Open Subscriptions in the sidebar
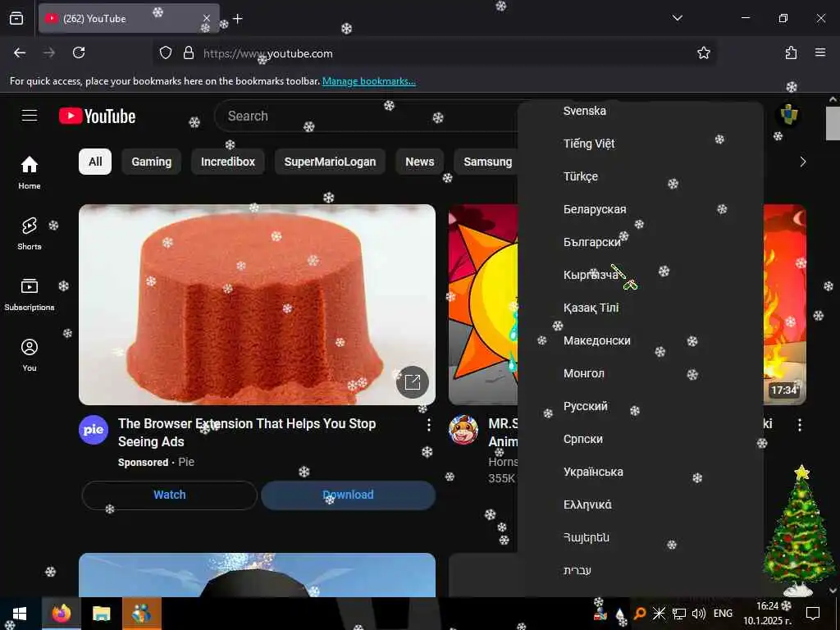Viewport: 840px width, 630px height. click(30, 294)
